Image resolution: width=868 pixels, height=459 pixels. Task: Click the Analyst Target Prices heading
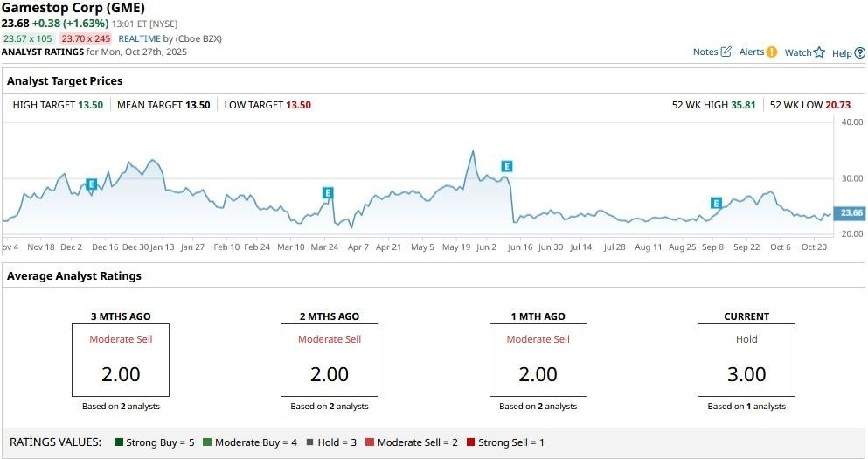tap(65, 80)
